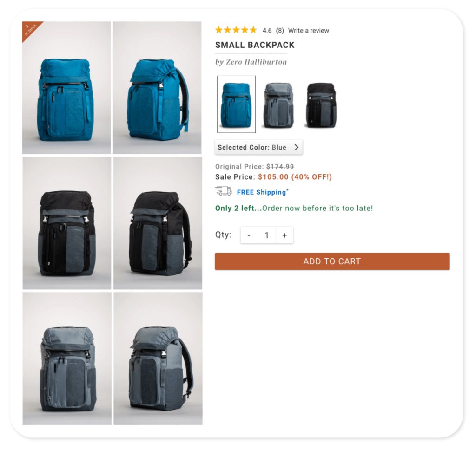Decrease quantity with the minus button
Image resolution: width=476 pixels, height=450 pixels.
tap(249, 235)
